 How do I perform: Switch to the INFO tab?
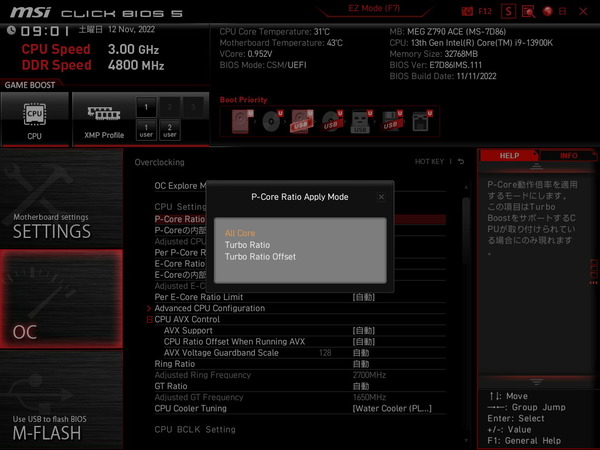point(568,155)
